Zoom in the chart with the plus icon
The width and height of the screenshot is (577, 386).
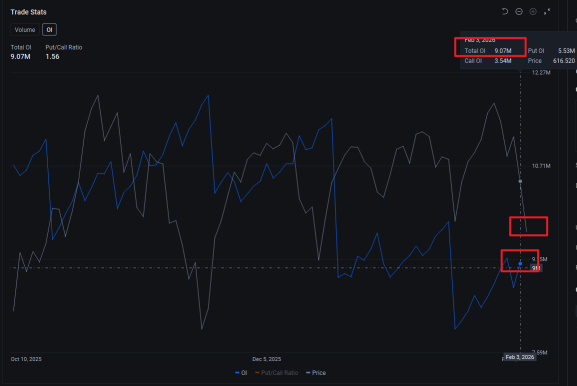(533, 12)
